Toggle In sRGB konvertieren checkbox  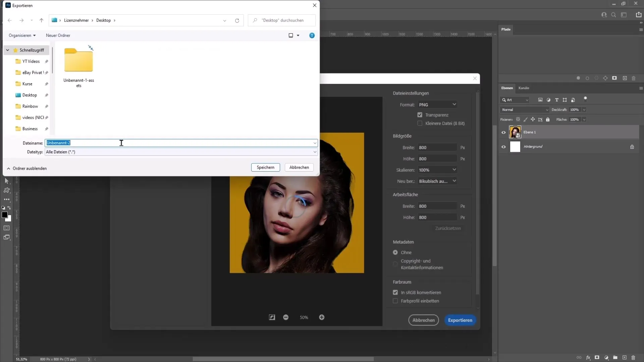point(395,292)
